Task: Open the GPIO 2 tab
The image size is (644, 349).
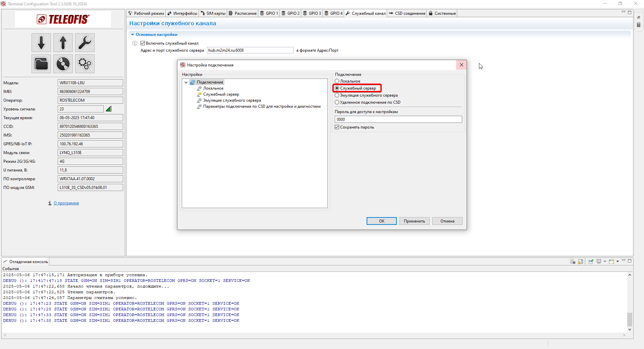Action: (290, 13)
